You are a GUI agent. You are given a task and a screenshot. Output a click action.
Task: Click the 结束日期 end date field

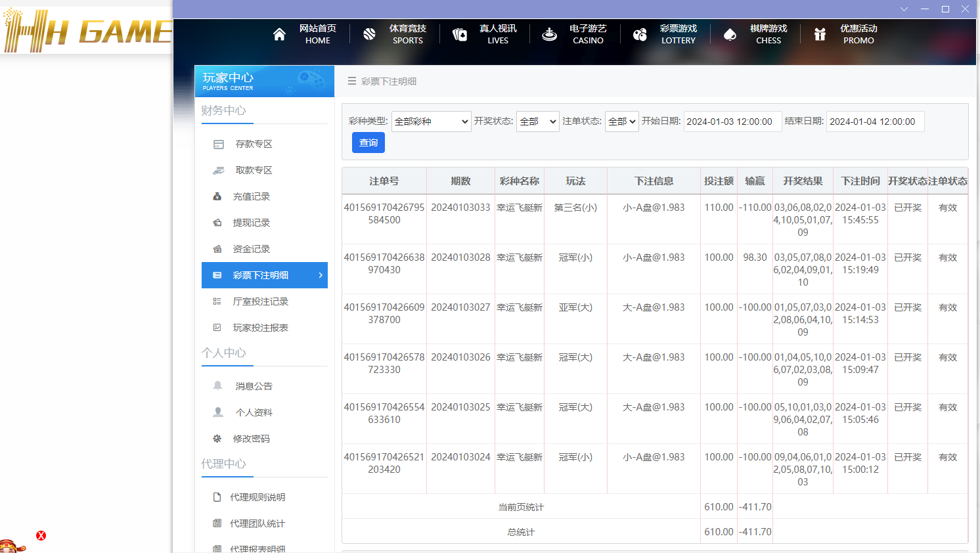[x=876, y=122]
